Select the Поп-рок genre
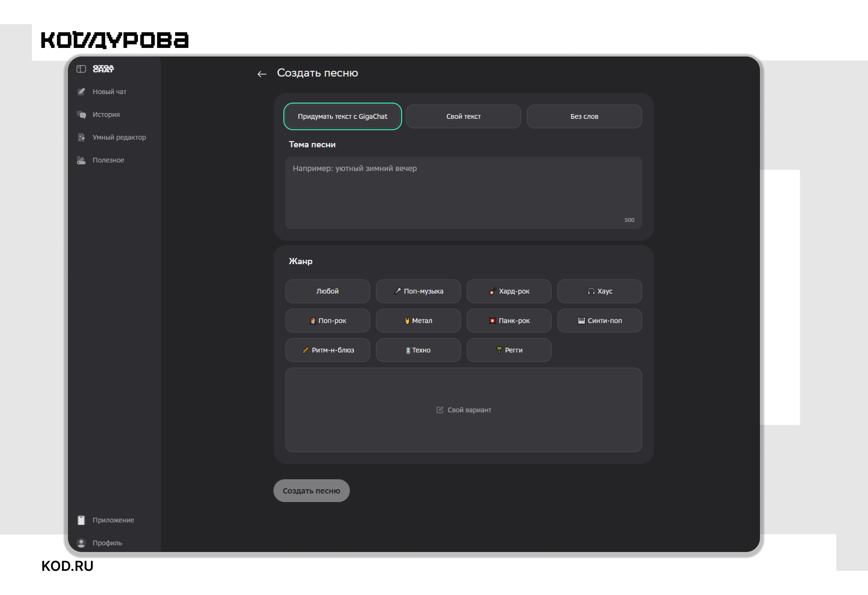868x595 pixels. click(x=327, y=321)
